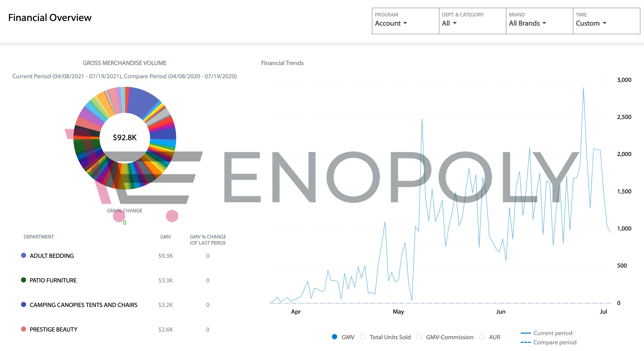Click the Camping Canopies color dot
Viewport: 644px width, 351px height.
click(x=24, y=304)
